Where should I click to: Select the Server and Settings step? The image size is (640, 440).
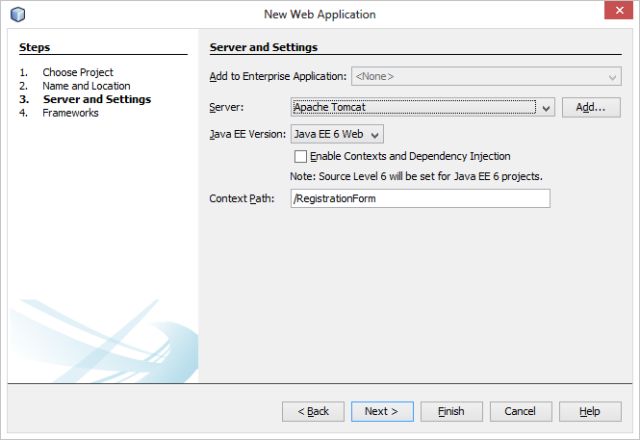point(97,100)
